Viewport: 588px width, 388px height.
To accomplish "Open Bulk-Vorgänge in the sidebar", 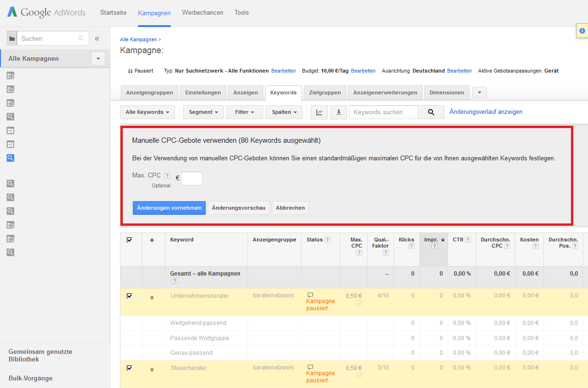I will [x=30, y=379].
